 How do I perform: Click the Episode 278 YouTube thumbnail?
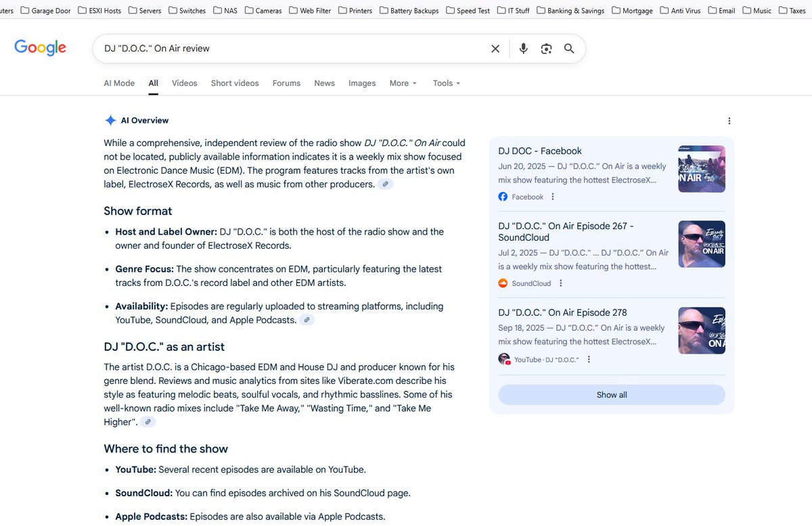702,331
